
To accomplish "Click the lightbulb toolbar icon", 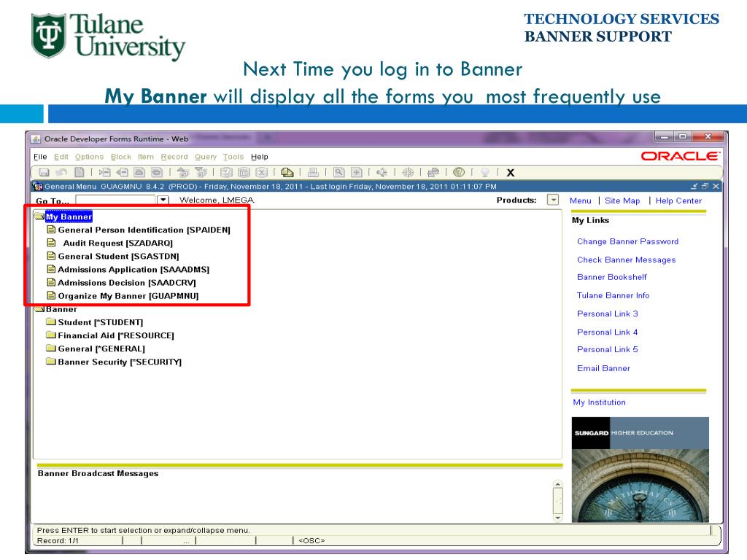I will point(485,172).
